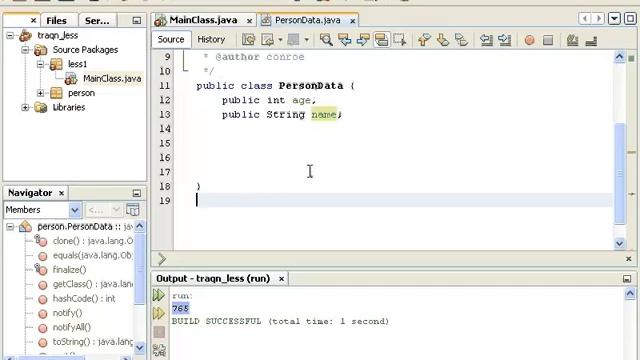The height and width of the screenshot is (360, 640).
Task: Click the Shift Line Right icon
Action: (x=504, y=40)
